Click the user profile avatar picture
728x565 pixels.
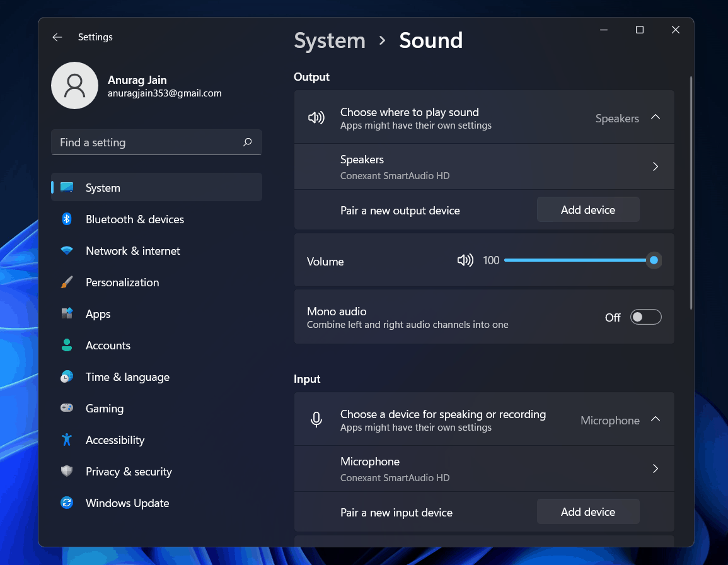coord(75,86)
